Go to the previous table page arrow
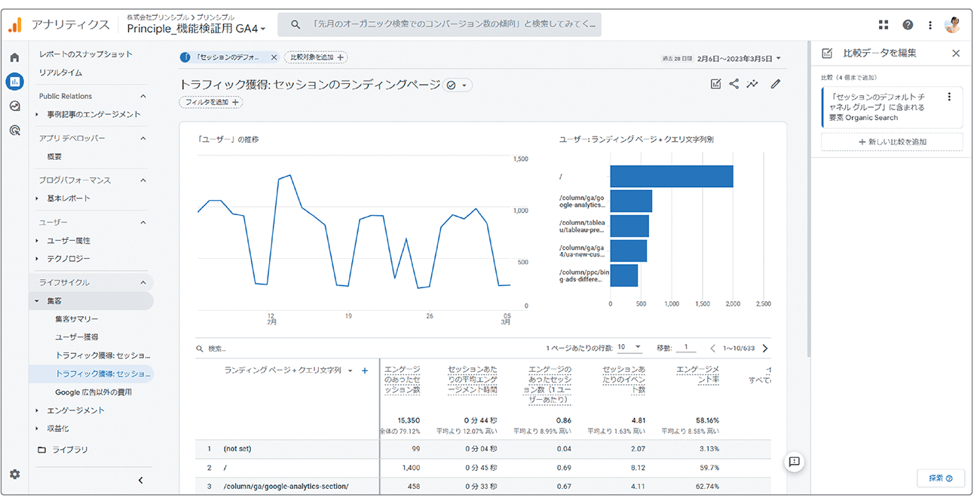This screenshot has width=980, height=504. point(713,349)
